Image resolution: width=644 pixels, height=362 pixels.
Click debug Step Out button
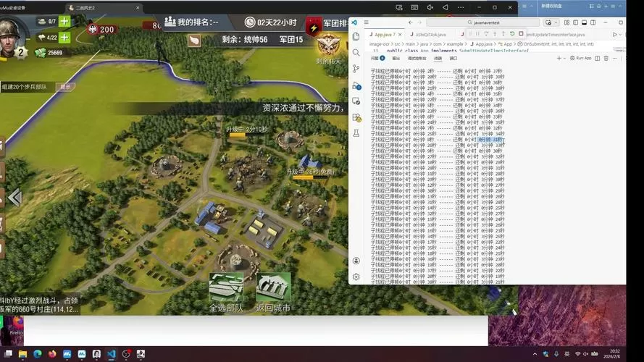(x=503, y=33)
